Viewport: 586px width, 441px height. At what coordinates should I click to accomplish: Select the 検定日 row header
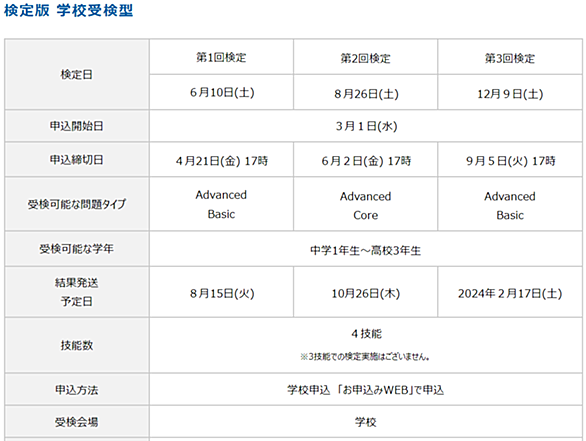click(x=77, y=75)
